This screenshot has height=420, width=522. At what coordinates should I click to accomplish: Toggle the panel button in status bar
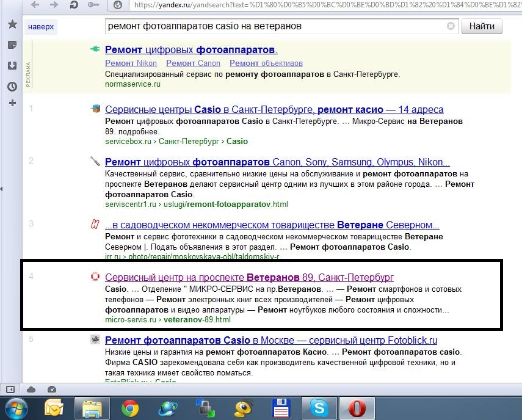[10, 389]
